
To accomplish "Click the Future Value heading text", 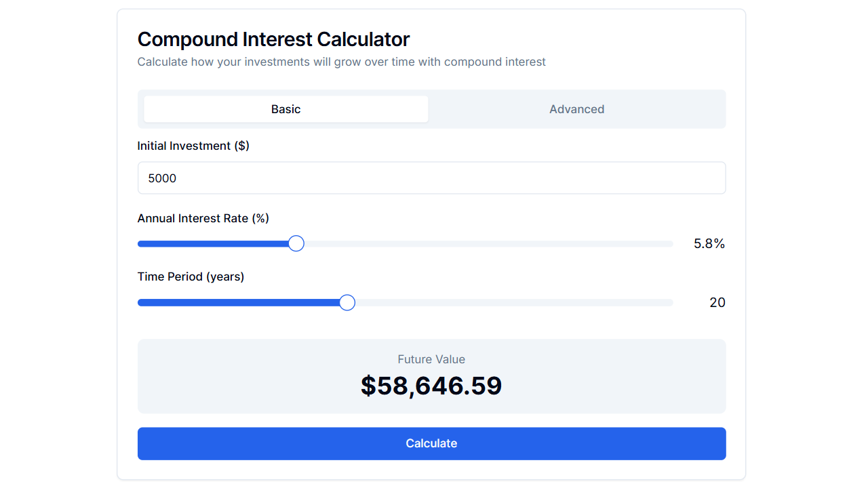I will tap(431, 359).
